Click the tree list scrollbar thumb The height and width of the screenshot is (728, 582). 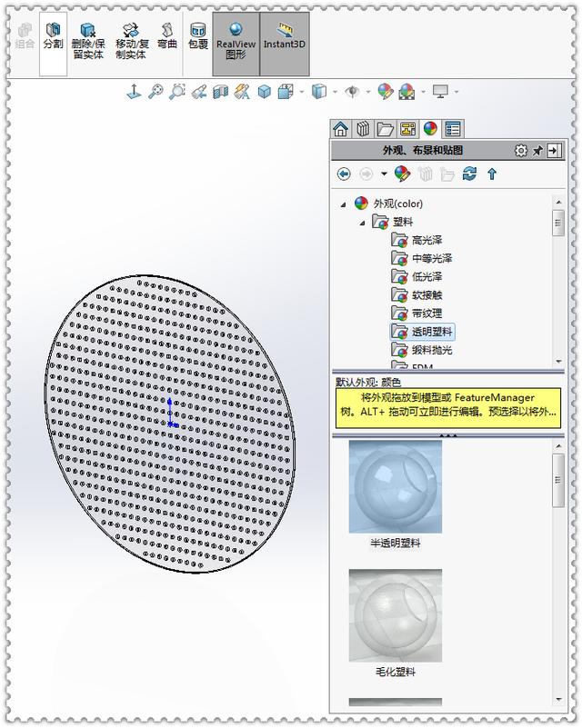558,224
